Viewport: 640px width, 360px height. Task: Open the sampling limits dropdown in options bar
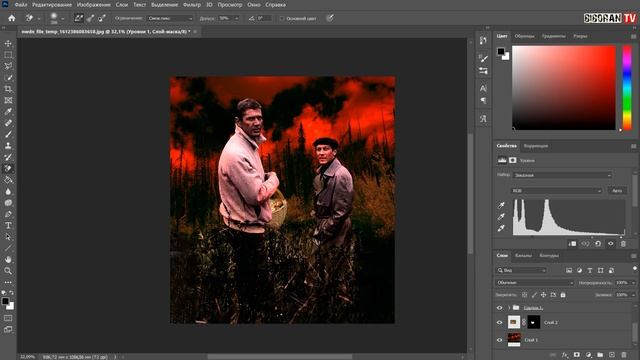(x=170, y=18)
